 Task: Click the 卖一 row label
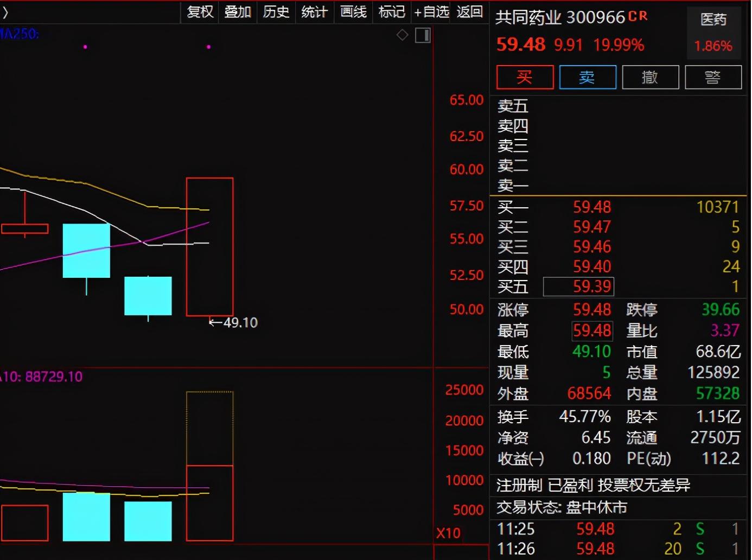click(513, 186)
